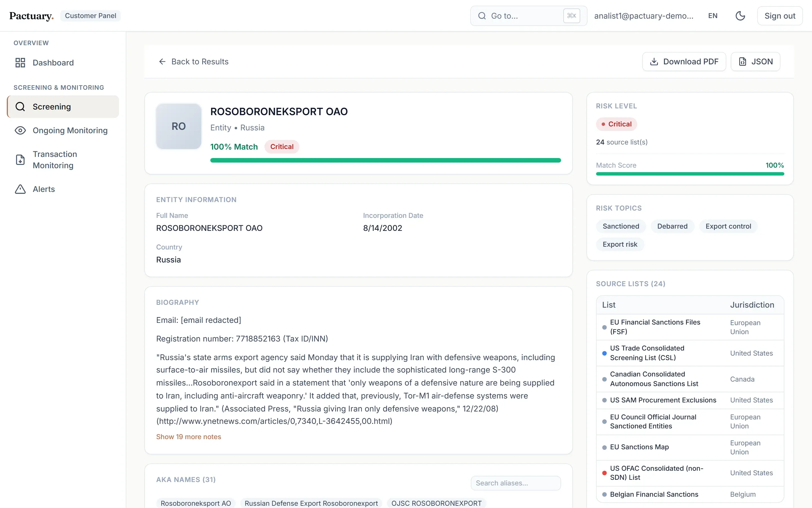Screen dimensions: 812x508
Task: Click Back to Results link
Action: click(193, 62)
